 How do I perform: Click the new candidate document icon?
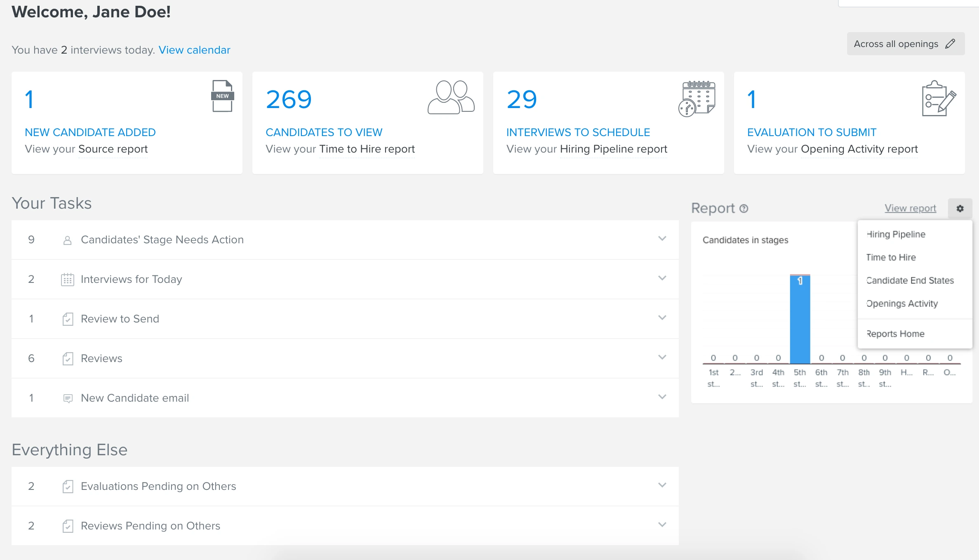pyautogui.click(x=222, y=97)
